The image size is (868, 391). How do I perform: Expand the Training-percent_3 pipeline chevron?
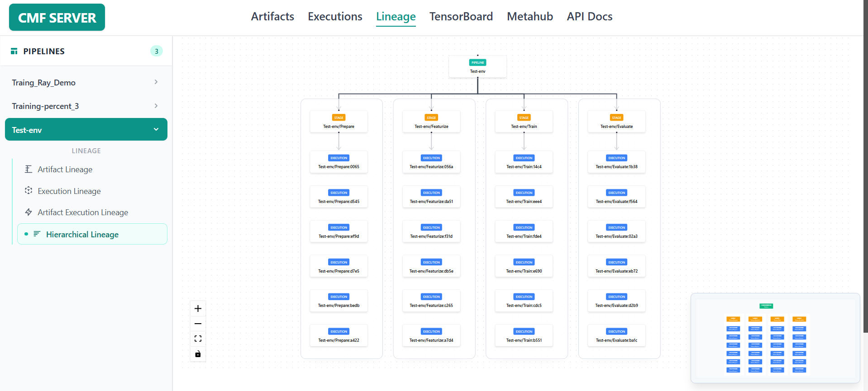coord(156,106)
